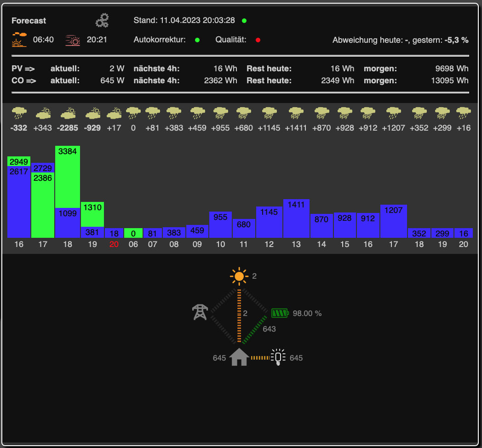Pick the partly sunny icon above +17
This screenshot has height=448, width=482.
click(114, 113)
